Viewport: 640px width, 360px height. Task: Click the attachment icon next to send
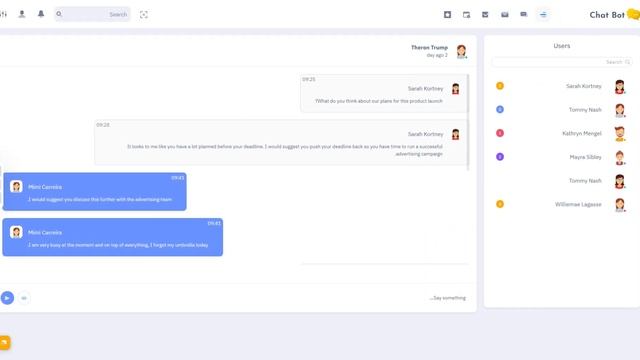click(24, 298)
